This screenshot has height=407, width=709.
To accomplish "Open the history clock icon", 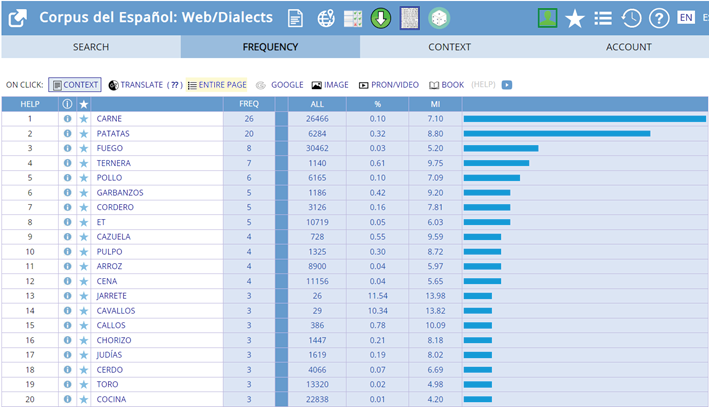I will [x=631, y=18].
